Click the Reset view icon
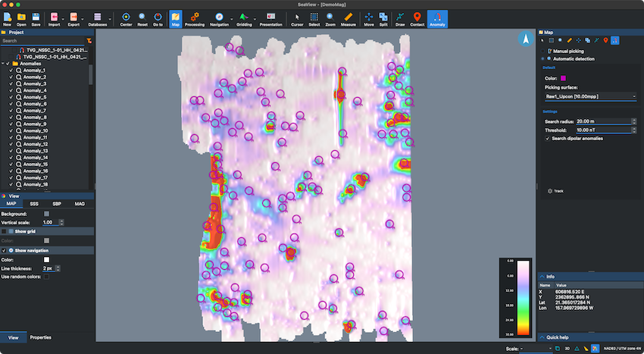 (142, 19)
